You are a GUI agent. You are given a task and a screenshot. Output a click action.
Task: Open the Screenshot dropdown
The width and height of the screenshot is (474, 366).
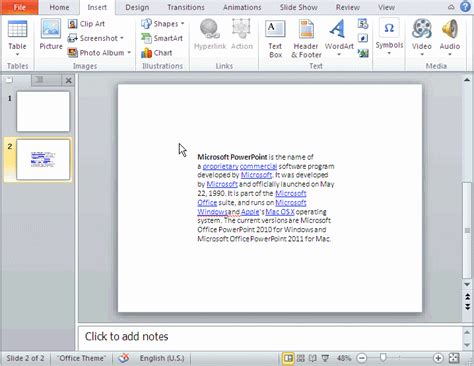pyautogui.click(x=96, y=38)
